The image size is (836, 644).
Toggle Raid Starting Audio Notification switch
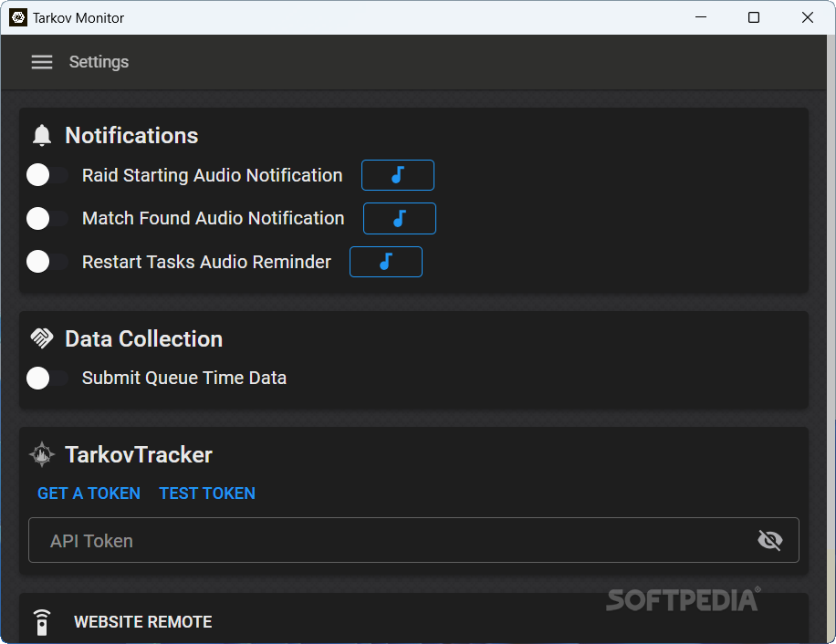[47, 175]
